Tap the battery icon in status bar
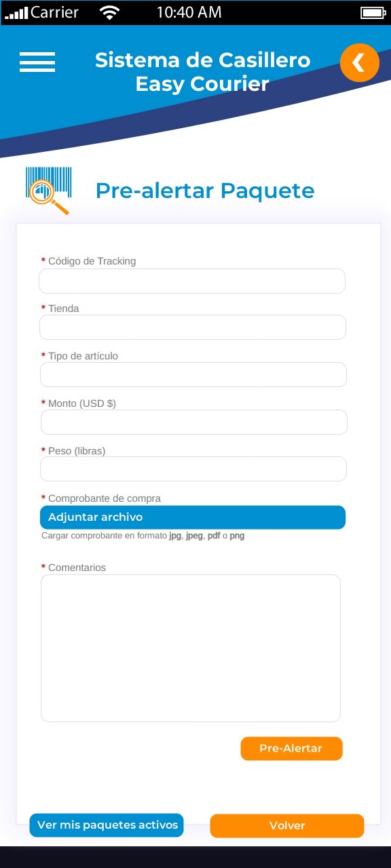 click(x=373, y=12)
